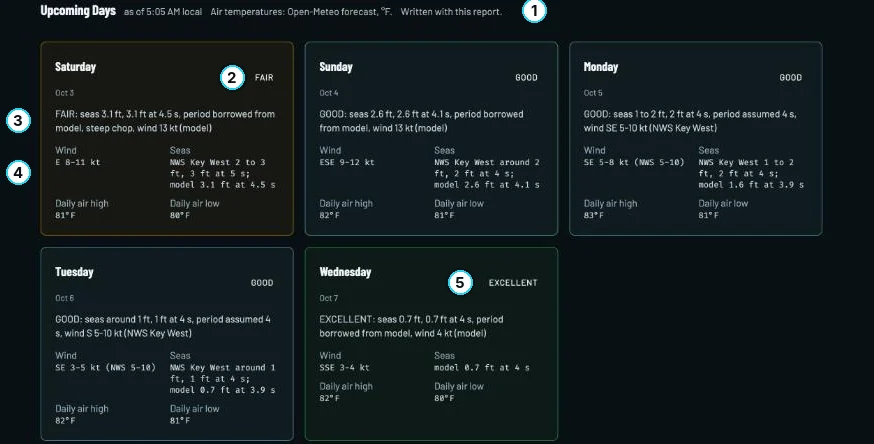Select the "as of 5:05 AM local" timestamp
Screen dimensions: 874x444
tap(163, 12)
